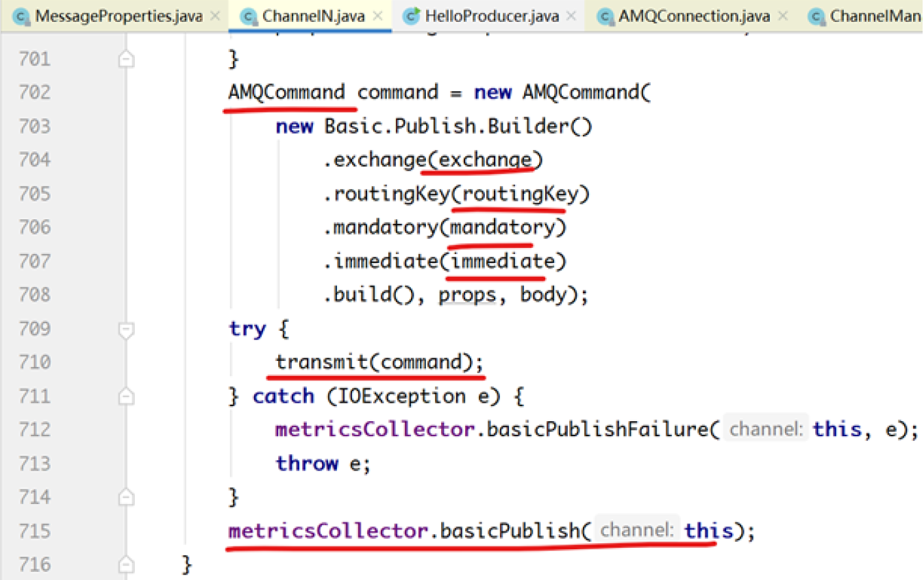Click the AMQConnection.java class file icon
924x580 pixels.
click(x=605, y=16)
